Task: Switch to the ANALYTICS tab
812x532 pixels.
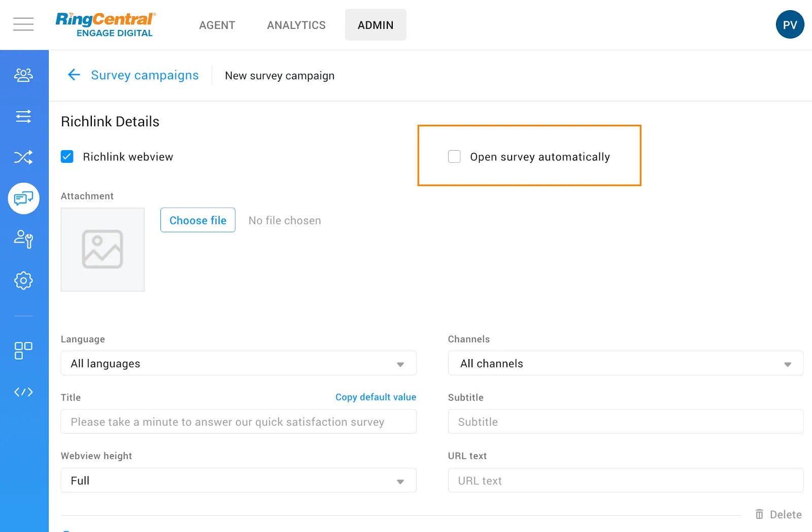Action: 296,25
